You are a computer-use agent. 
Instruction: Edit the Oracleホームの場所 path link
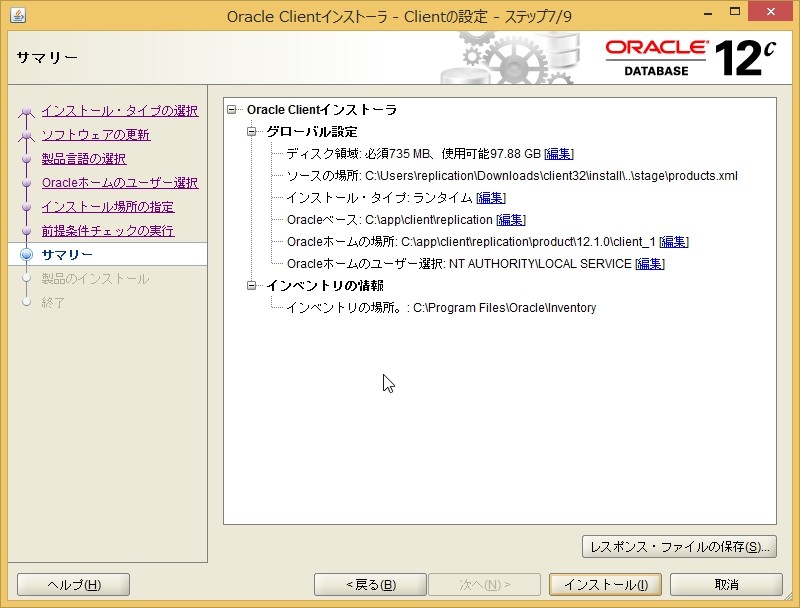(x=673, y=242)
